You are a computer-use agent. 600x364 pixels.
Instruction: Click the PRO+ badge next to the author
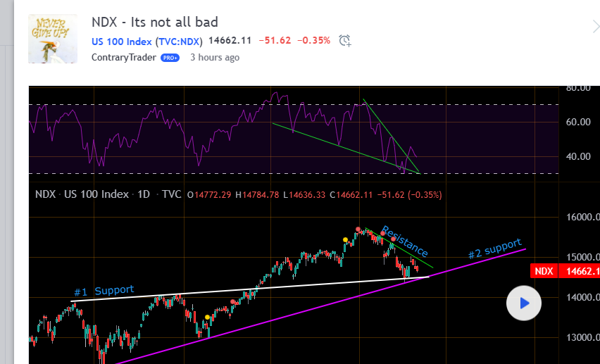[170, 58]
